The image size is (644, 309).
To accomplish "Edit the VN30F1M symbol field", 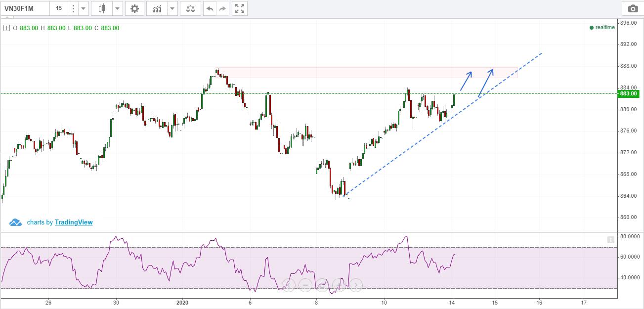I will point(25,8).
